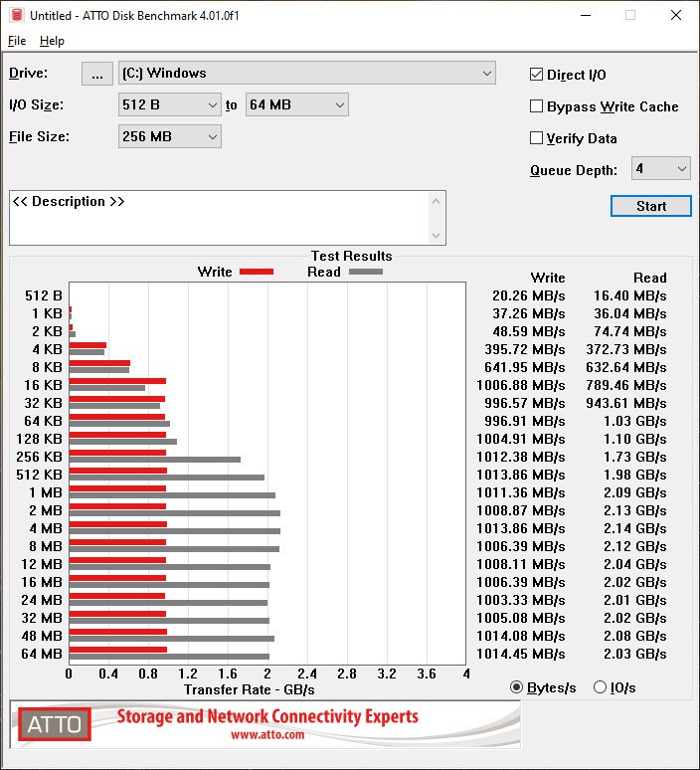
Task: Open the www.atto.com link
Action: [267, 735]
